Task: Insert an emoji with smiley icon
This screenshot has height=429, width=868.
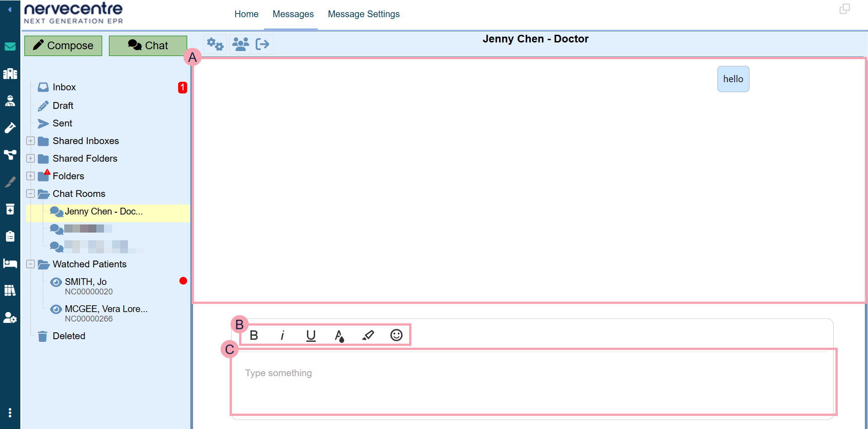Action: [x=396, y=335]
